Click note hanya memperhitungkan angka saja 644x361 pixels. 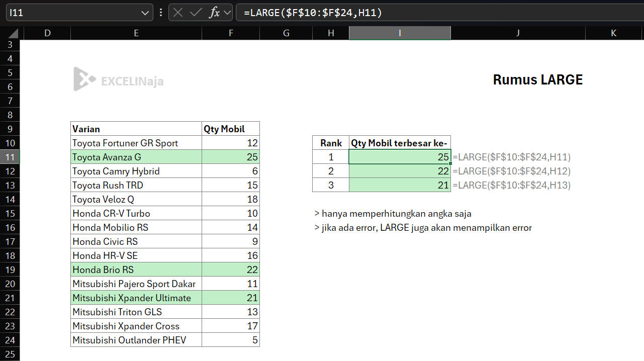(x=393, y=214)
